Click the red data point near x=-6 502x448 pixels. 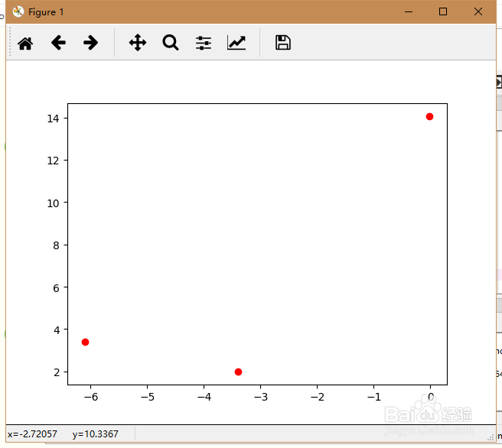click(x=85, y=342)
